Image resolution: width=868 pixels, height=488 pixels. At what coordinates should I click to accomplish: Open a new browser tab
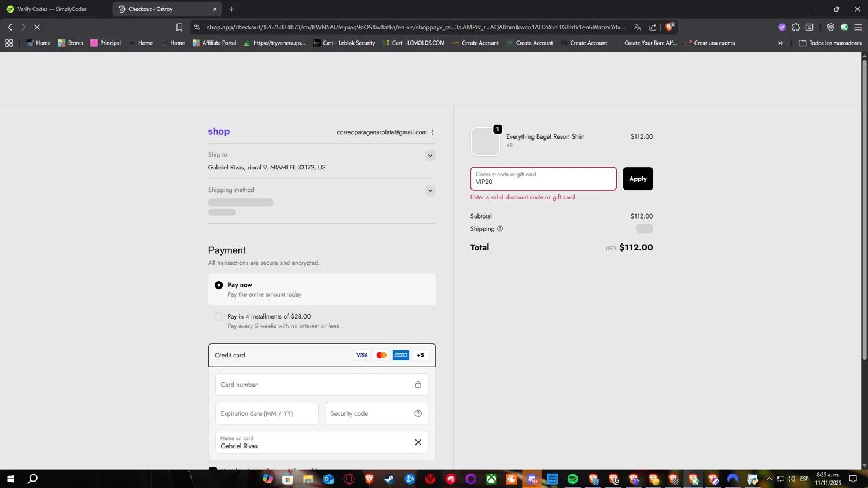click(231, 9)
